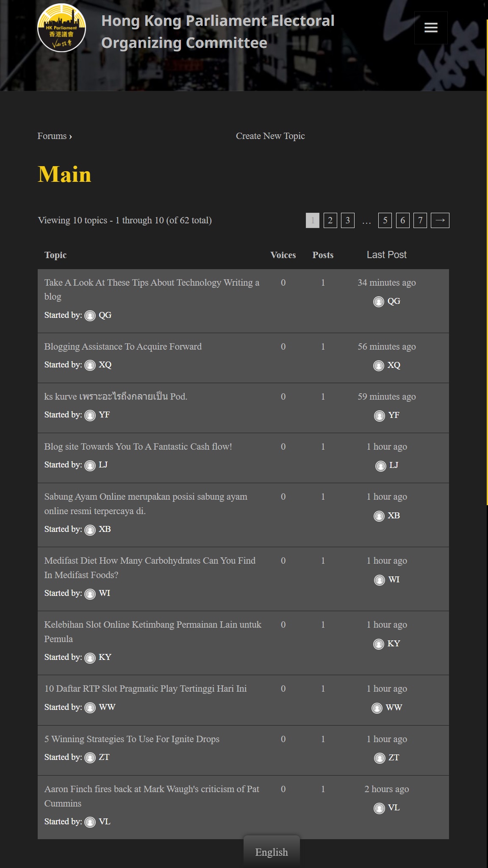The image size is (488, 868).
Task: Click Create New Topic link
Action: tap(270, 136)
